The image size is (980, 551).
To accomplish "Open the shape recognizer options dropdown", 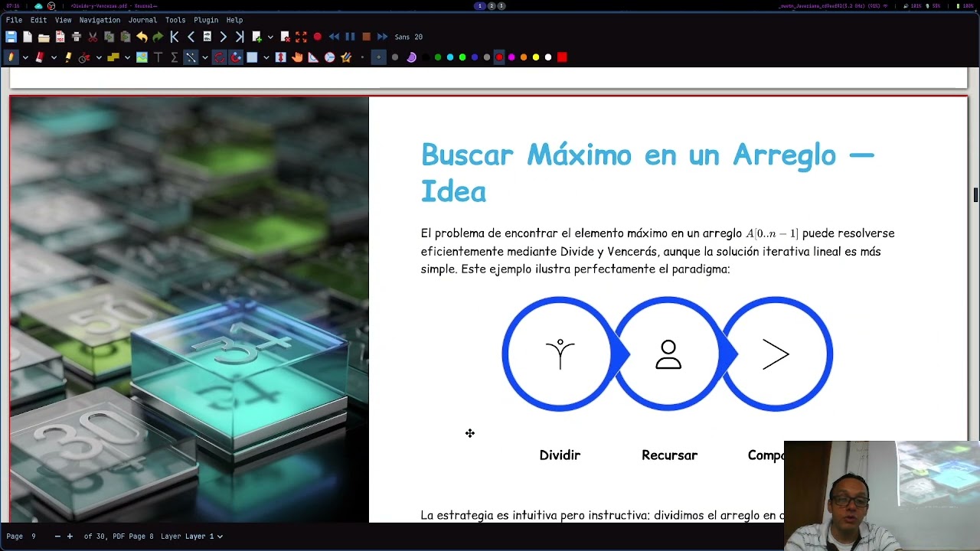I will [x=99, y=57].
